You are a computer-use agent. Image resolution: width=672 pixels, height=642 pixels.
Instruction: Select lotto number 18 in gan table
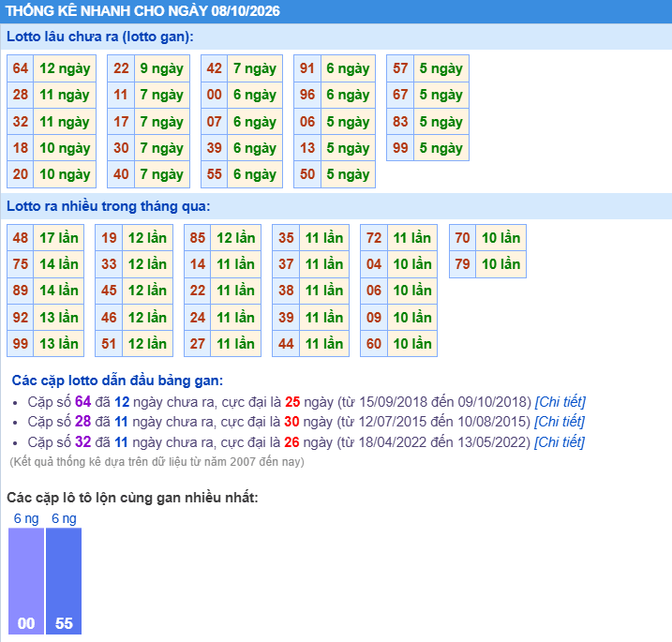point(20,148)
